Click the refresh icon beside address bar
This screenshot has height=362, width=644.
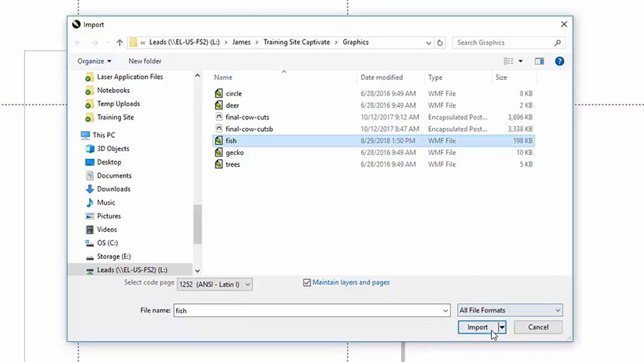[440, 43]
